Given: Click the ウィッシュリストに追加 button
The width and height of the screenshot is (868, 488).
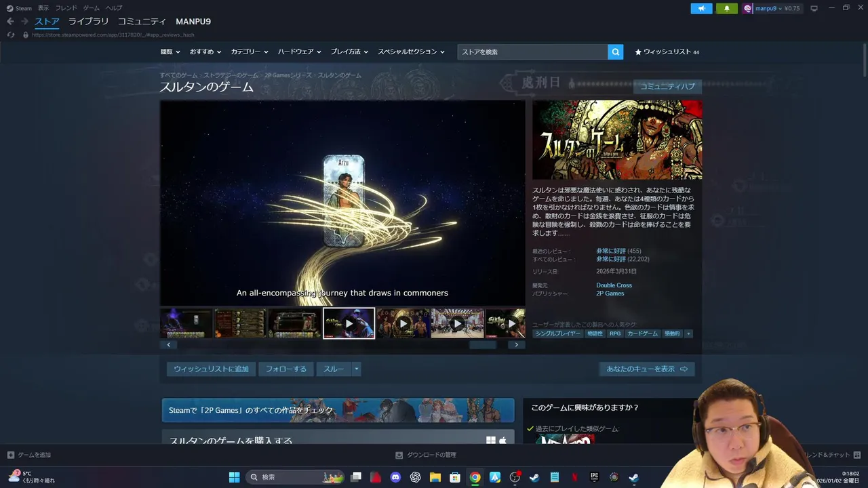Looking at the screenshot, I should (x=211, y=369).
